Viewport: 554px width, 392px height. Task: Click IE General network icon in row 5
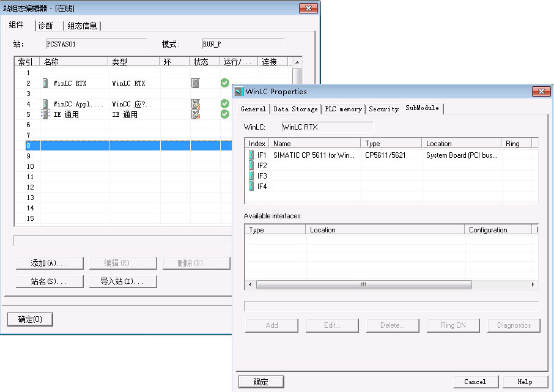(x=45, y=114)
